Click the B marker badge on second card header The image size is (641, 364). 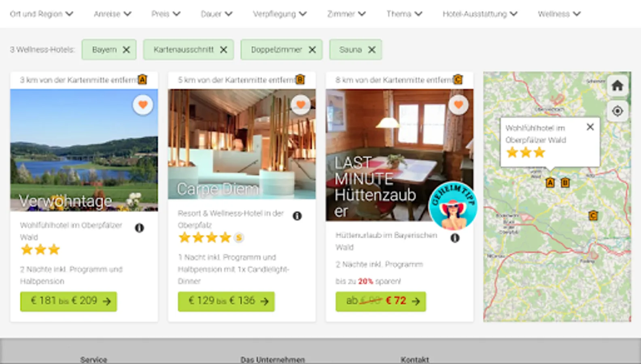[300, 80]
